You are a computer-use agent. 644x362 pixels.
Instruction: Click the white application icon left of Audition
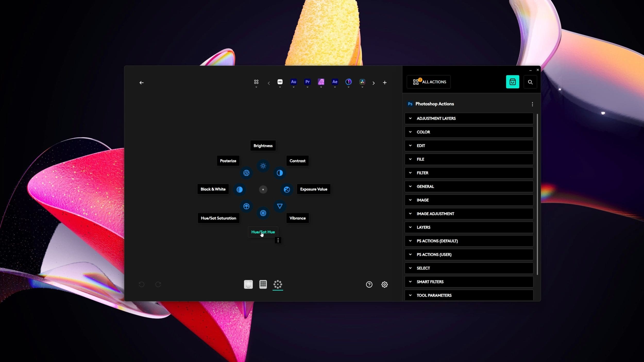pyautogui.click(x=280, y=82)
